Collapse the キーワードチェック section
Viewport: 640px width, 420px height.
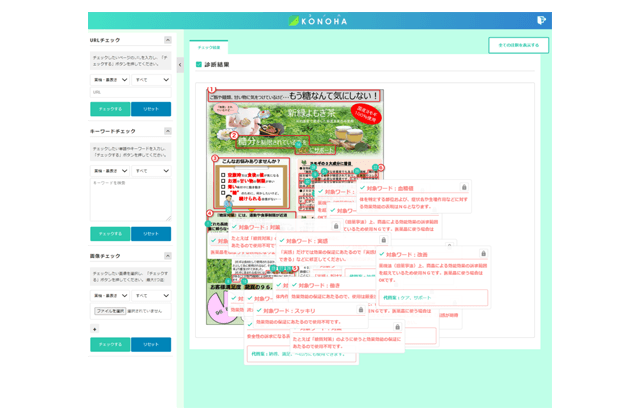click(168, 131)
